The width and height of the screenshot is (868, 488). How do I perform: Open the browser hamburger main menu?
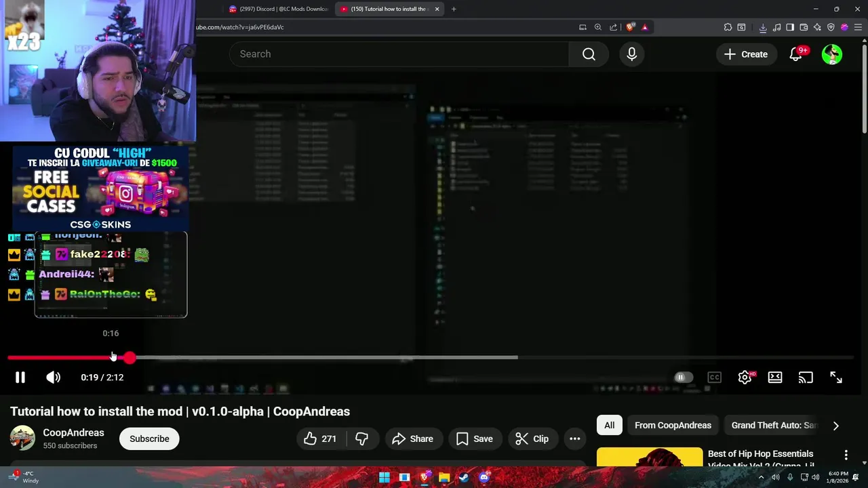tap(858, 27)
